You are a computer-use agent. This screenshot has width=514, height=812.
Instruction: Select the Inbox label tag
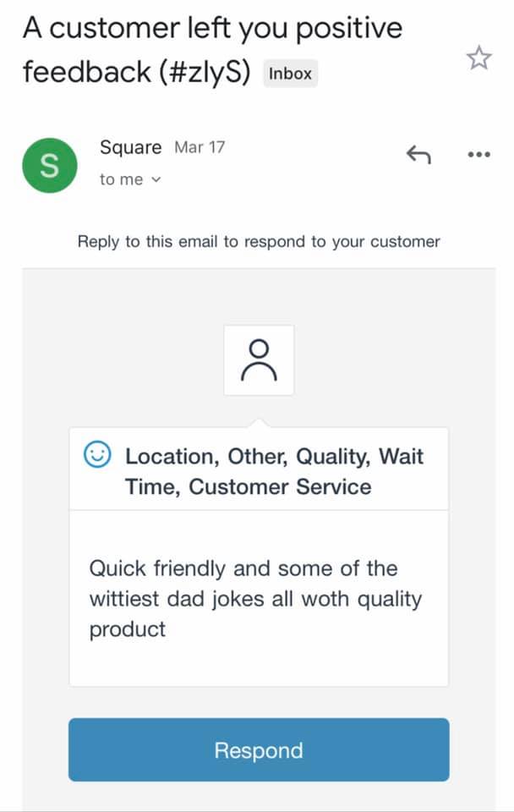290,74
